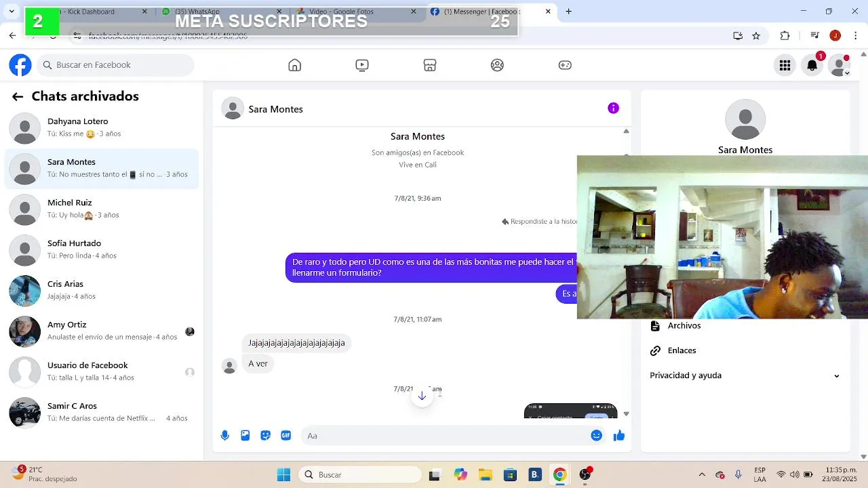Open the Dahyana Lotero chat
The image size is (868, 488).
(102, 127)
